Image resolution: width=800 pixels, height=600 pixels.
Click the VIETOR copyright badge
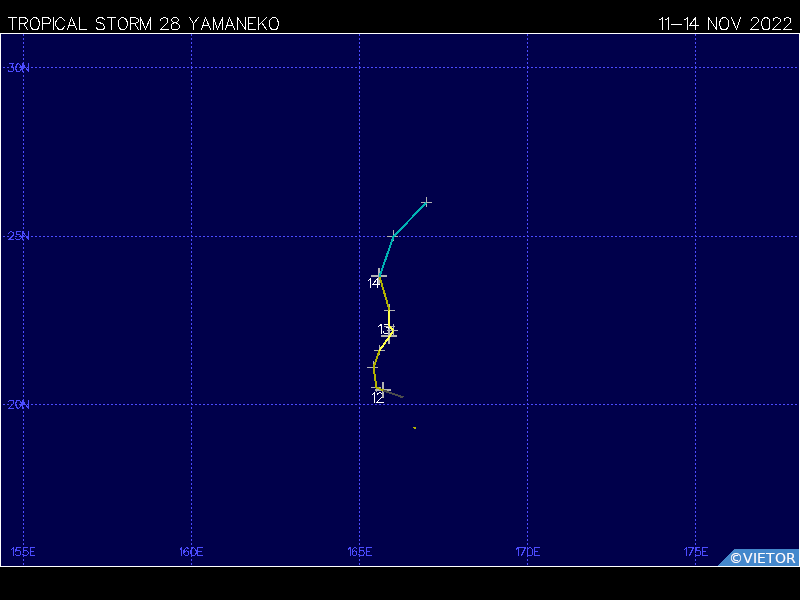(x=759, y=558)
